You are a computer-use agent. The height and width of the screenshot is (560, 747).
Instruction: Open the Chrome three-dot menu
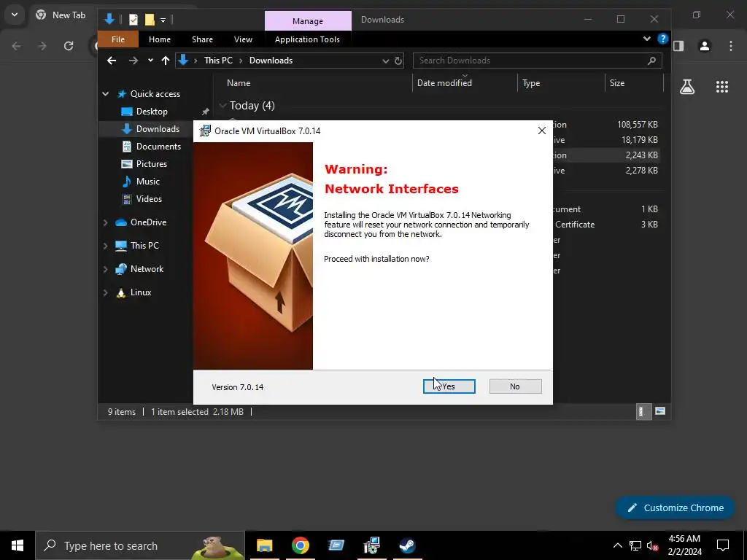coord(731,46)
